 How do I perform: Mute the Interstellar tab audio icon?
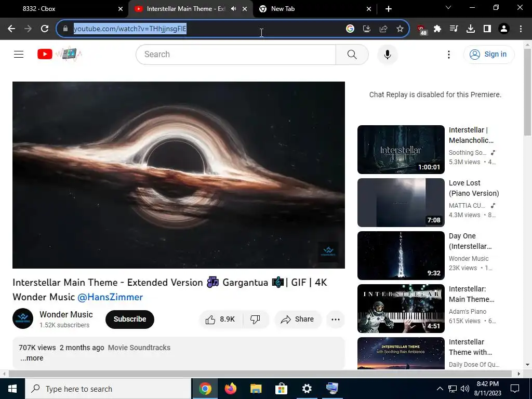coord(233,9)
